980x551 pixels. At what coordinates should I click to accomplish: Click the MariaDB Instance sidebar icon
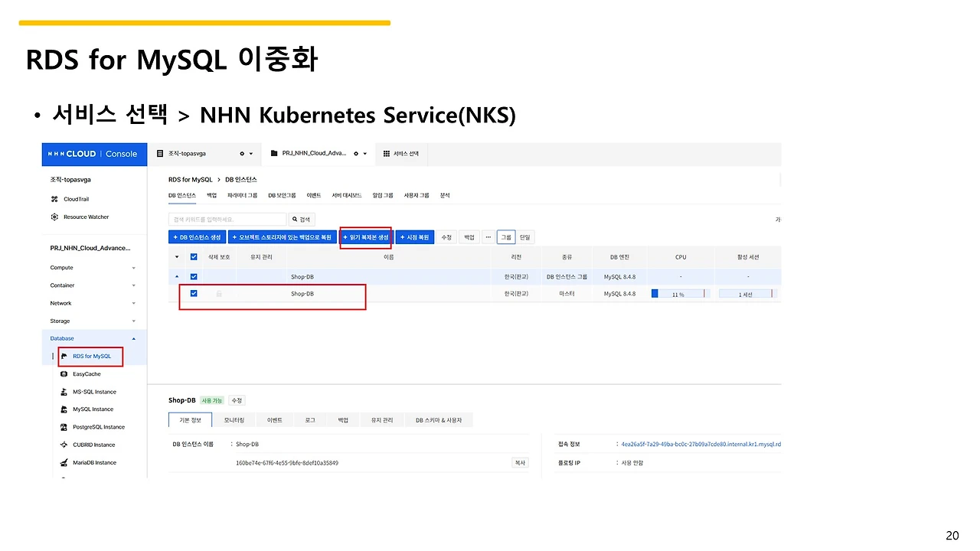[x=64, y=462]
